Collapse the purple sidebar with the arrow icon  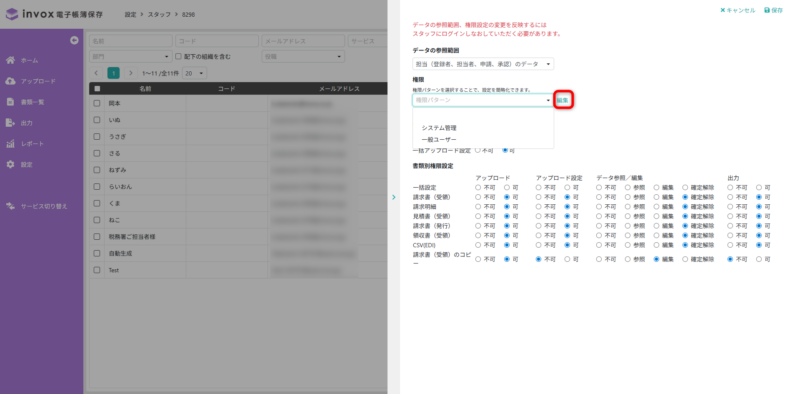point(74,40)
